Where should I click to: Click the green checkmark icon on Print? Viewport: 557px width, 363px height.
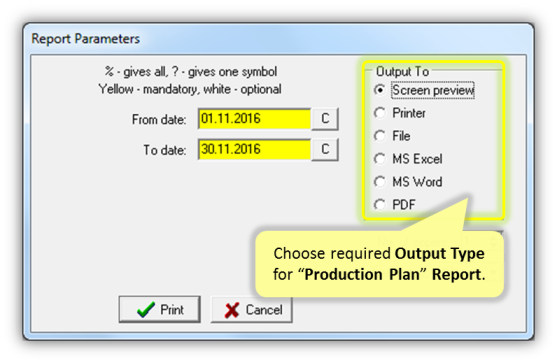146,310
